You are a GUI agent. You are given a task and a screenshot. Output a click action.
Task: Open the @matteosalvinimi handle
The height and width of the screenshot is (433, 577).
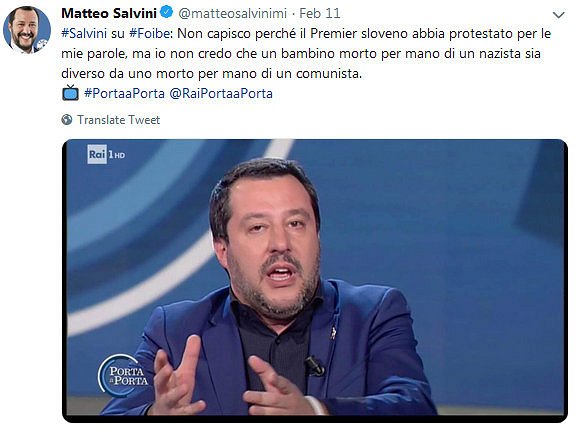[232, 14]
